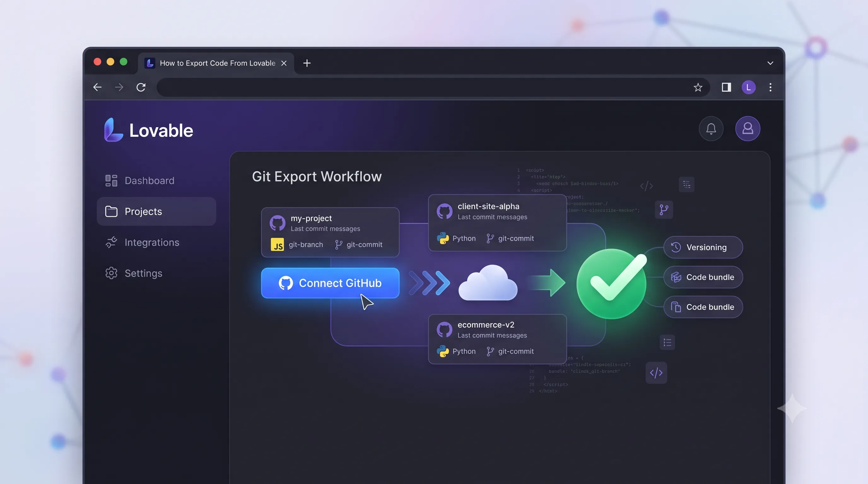868x484 pixels.
Task: Click the browser forward arrow
Action: coord(119,88)
